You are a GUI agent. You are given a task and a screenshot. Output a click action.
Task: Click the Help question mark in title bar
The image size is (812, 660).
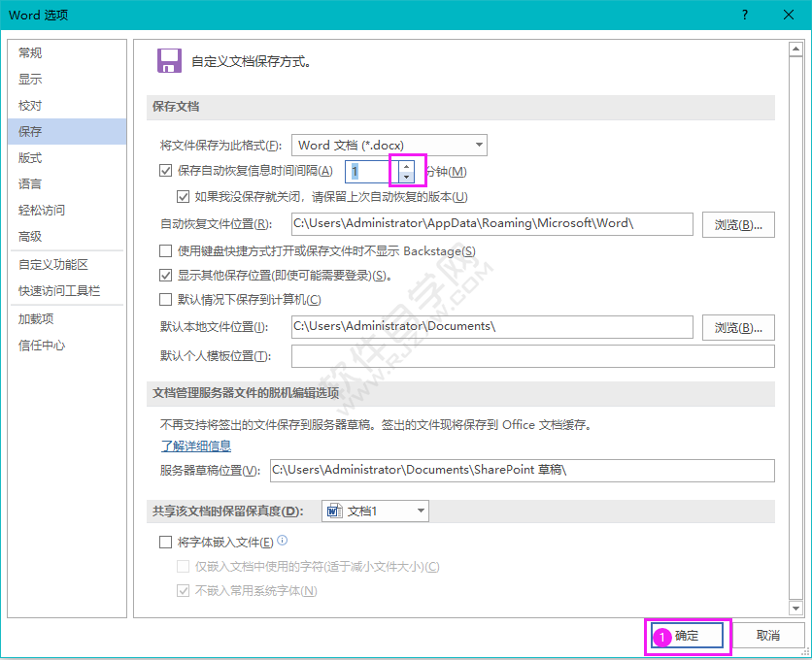pos(744,16)
